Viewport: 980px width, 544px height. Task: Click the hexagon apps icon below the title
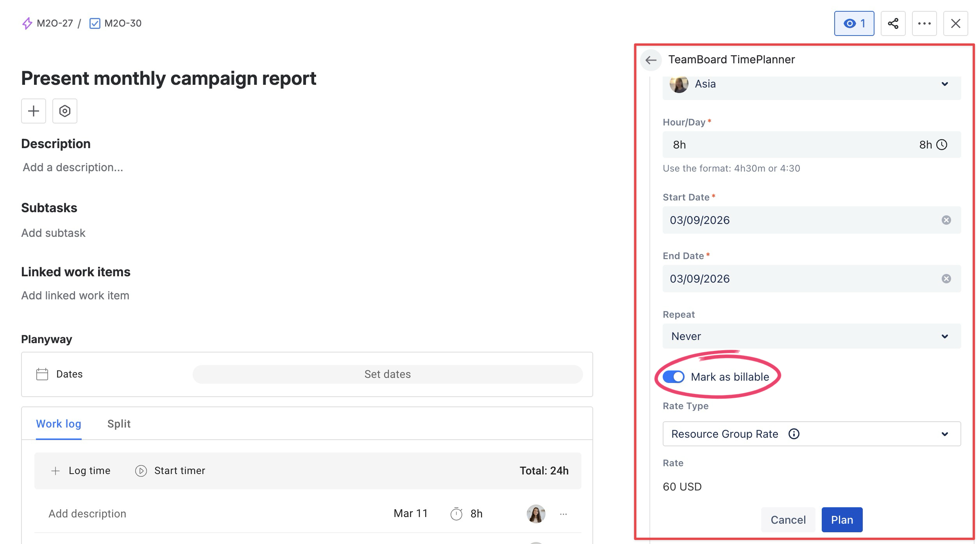(65, 111)
